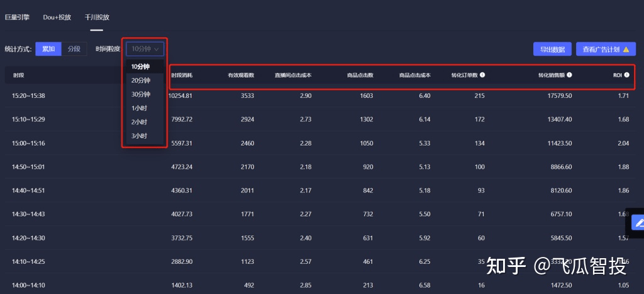This screenshot has height=294, width=644.
Task: Open 查看广告计划 button
Action: coord(606,49)
